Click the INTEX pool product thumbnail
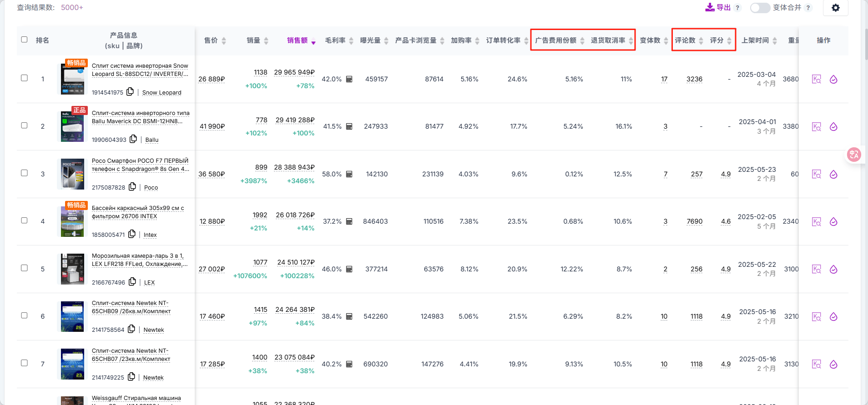 pyautogui.click(x=72, y=221)
